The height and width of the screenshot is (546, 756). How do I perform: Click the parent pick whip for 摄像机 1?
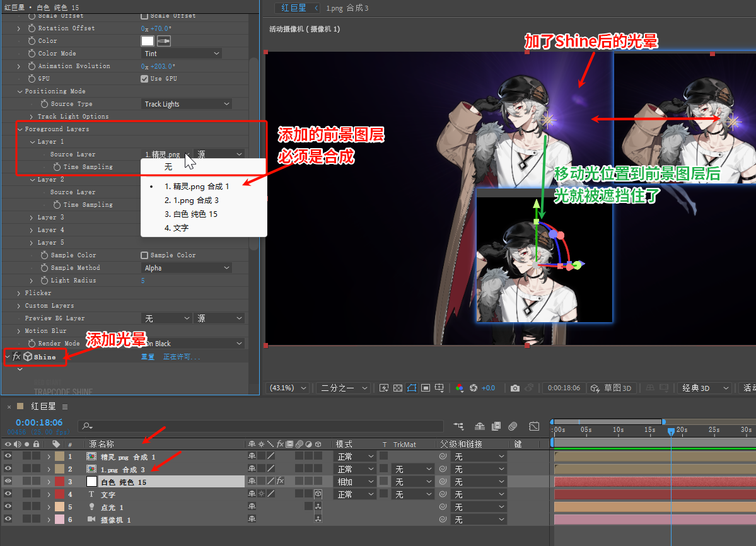443,520
